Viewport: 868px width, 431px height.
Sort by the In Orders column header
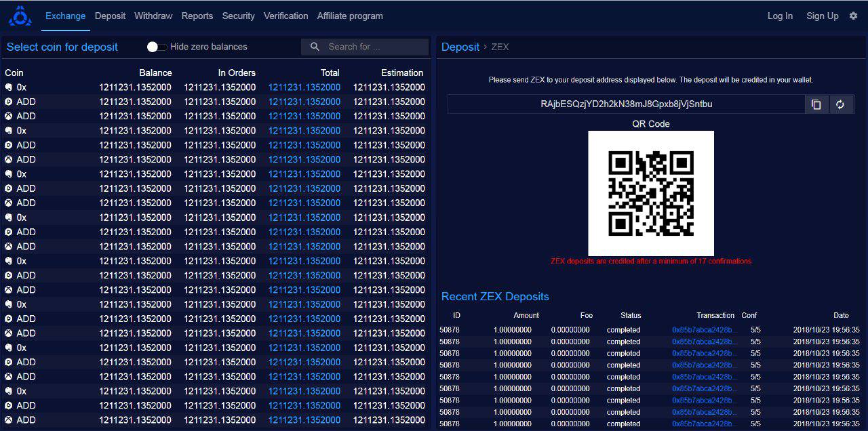pyautogui.click(x=237, y=73)
